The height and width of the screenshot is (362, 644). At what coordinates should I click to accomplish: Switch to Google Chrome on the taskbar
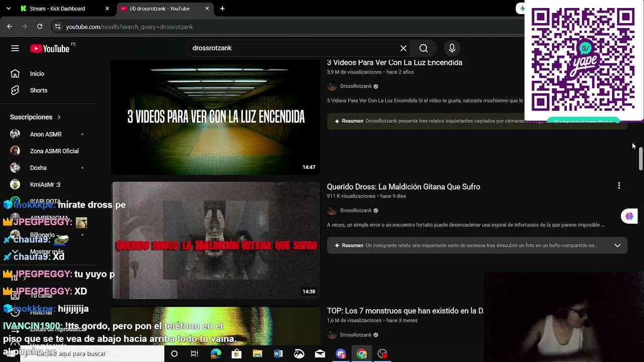(362, 354)
